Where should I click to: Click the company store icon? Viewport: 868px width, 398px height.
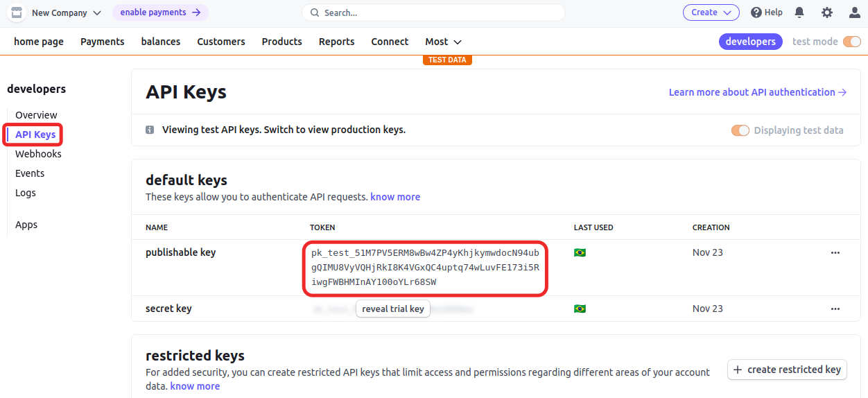[17, 12]
